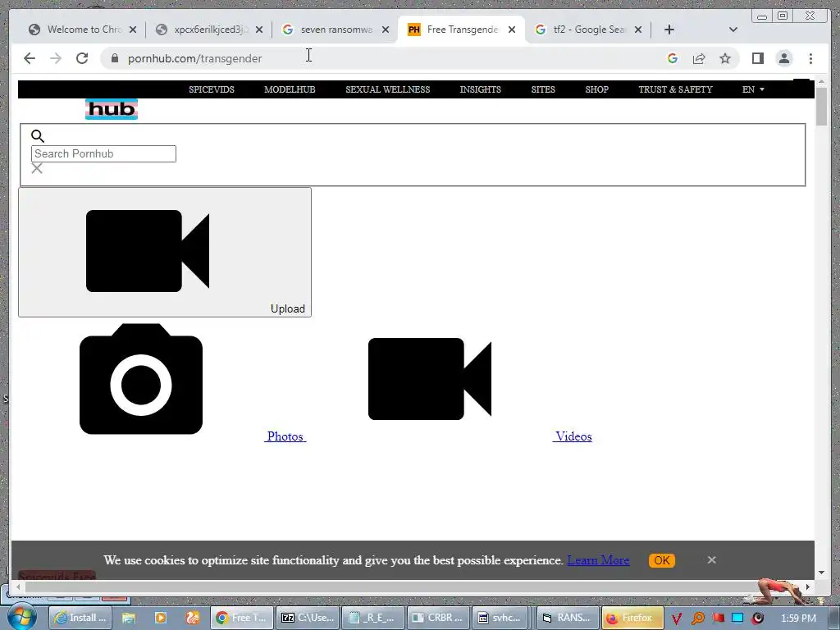Click the large video camera icon beside Videos

[430, 379]
